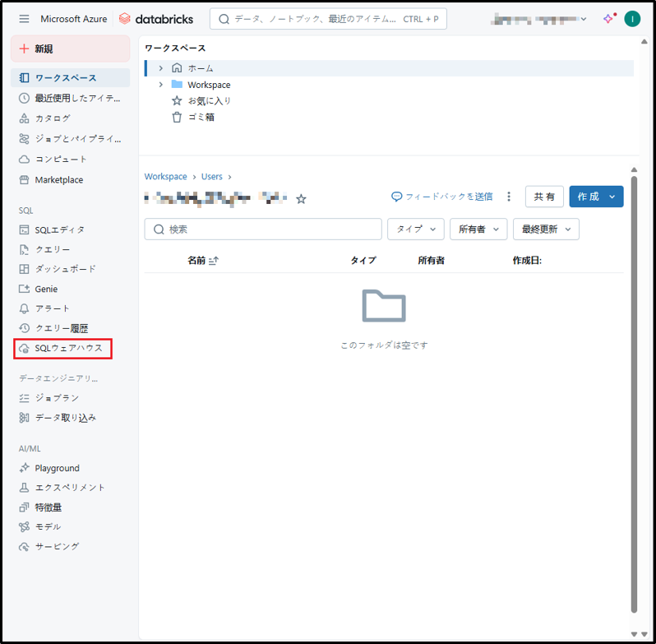Sort by 名前 column header
656x644 pixels.
(203, 260)
